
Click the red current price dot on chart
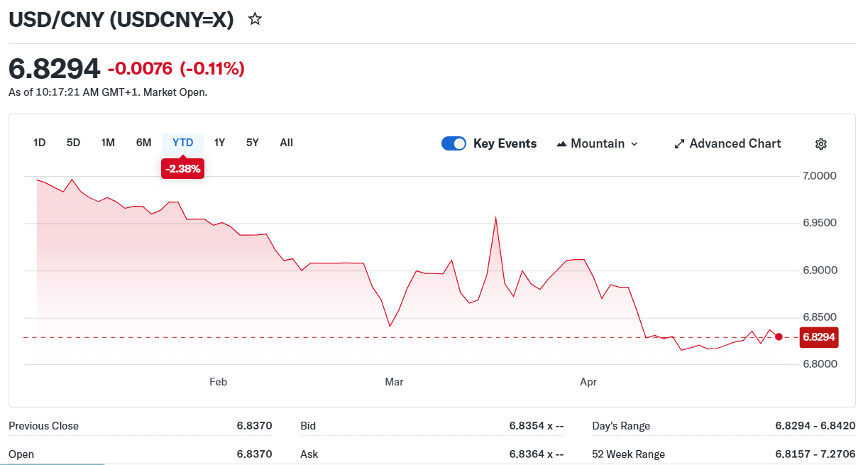779,337
